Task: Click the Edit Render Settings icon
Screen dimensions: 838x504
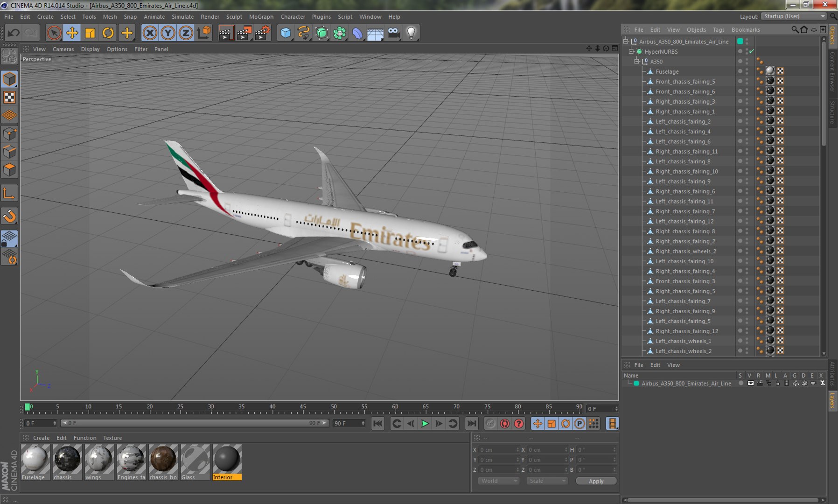Action: pyautogui.click(x=262, y=33)
